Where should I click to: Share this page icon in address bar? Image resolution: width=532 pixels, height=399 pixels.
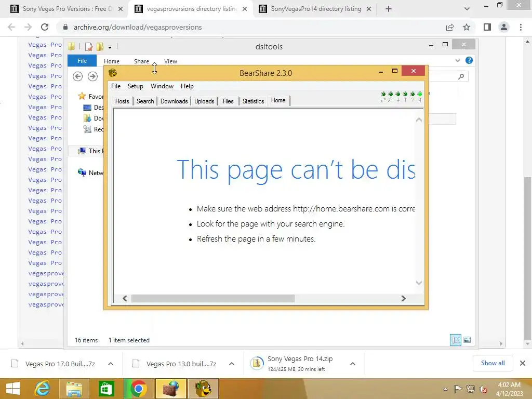450,27
